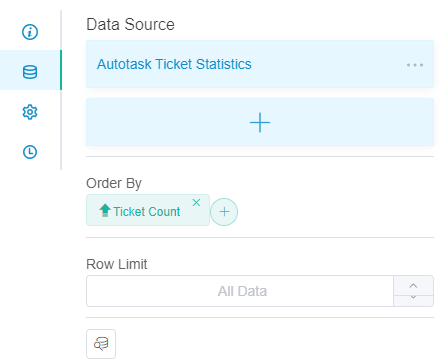Click the database preview query button
This screenshot has width=441, height=364.
click(101, 344)
